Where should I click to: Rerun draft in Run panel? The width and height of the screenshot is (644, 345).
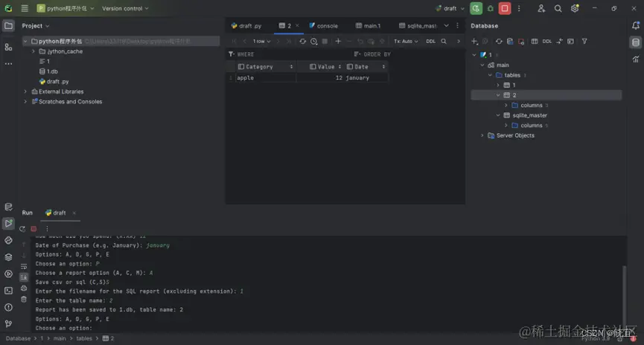(22, 229)
